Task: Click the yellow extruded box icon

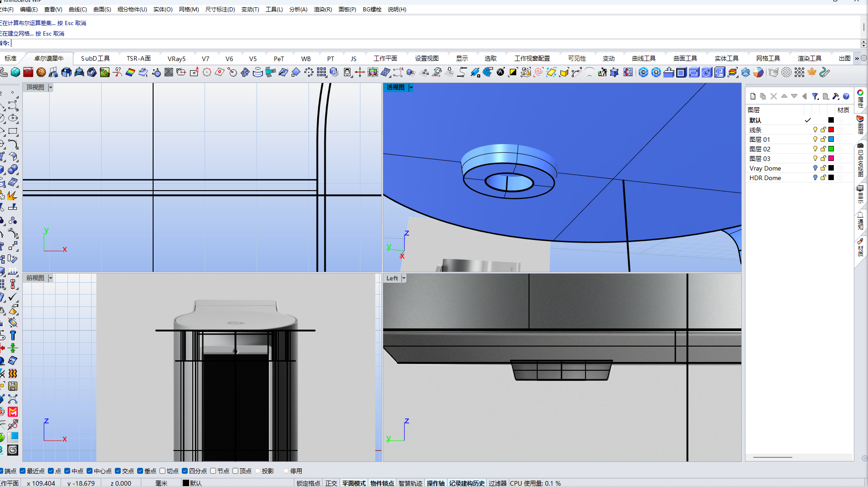Action: coord(564,72)
